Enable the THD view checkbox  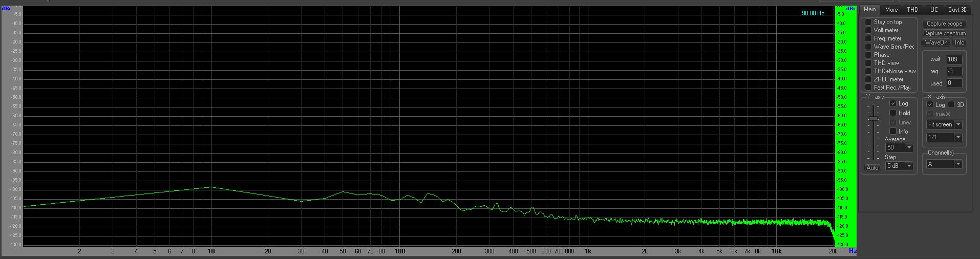pos(868,63)
